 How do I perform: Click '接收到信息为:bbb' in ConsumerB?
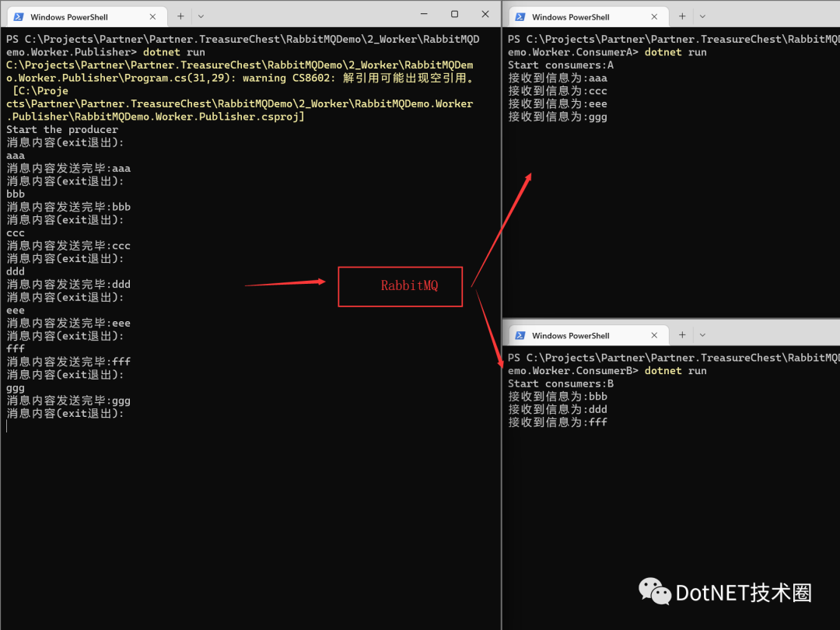(558, 397)
